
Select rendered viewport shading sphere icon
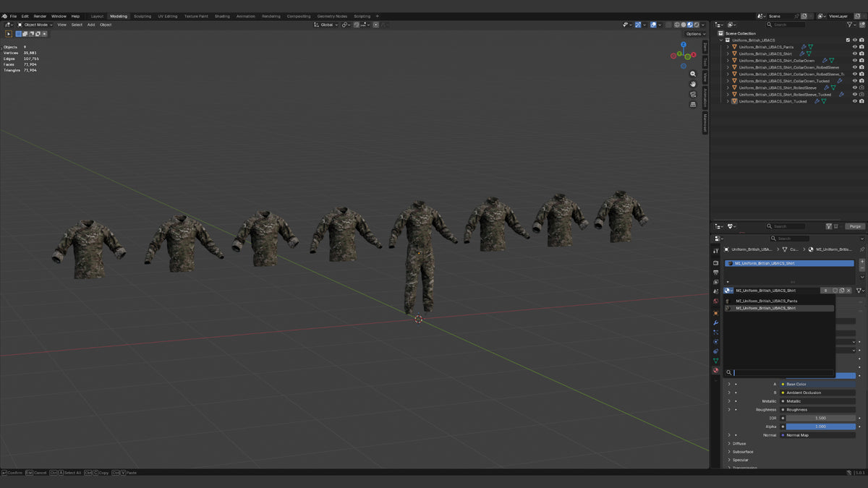tap(695, 25)
